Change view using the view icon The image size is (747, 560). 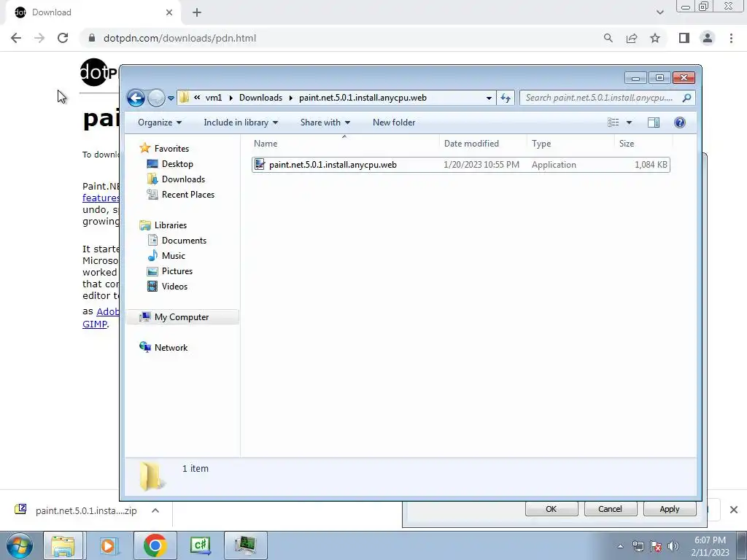coord(613,122)
